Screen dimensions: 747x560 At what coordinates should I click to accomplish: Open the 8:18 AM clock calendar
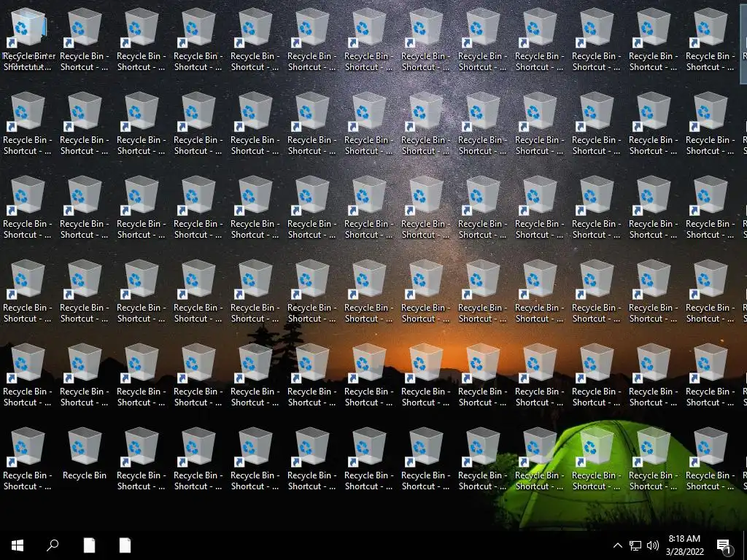(684, 545)
